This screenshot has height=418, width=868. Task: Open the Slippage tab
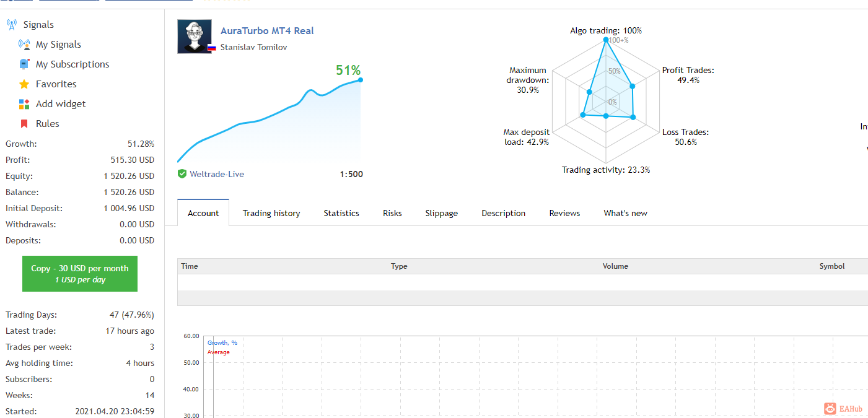442,213
